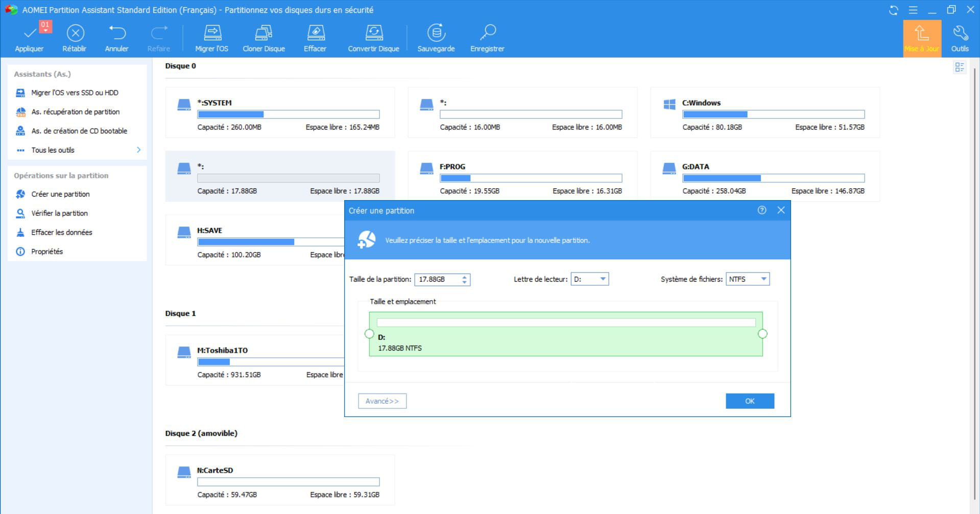
Task: Select the H:SAVE partition card
Action: pyautogui.click(x=255, y=240)
